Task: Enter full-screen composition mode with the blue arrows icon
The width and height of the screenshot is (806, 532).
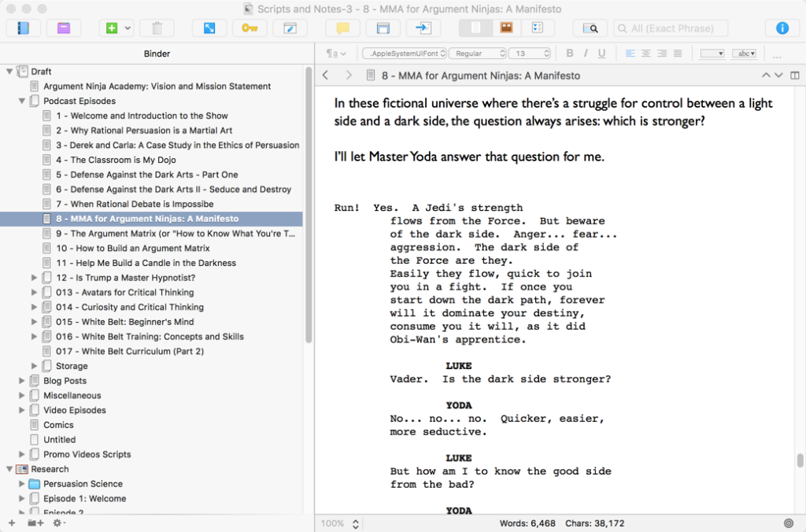Action: coord(209,28)
